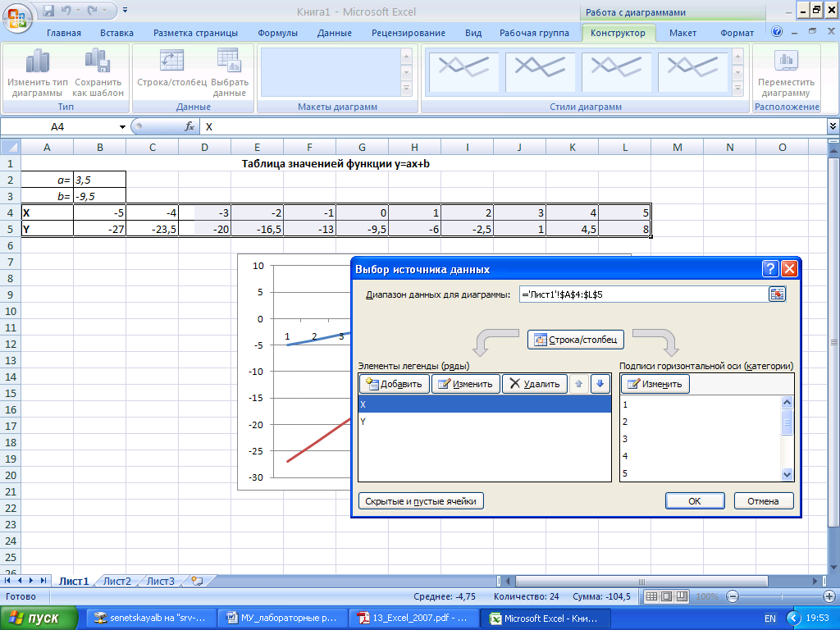Viewport: 840px width, 630px height.
Task: Insert new worksheet tab icon
Action: click(x=197, y=582)
